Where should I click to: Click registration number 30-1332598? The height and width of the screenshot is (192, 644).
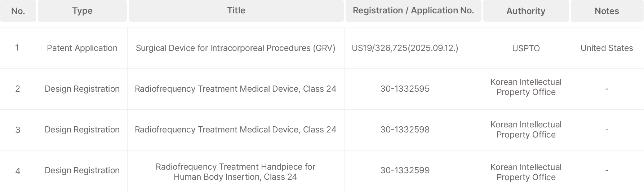(x=405, y=130)
